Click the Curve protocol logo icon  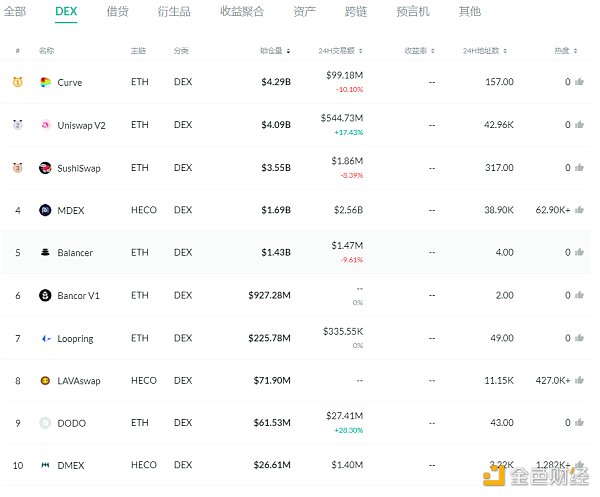click(45, 82)
